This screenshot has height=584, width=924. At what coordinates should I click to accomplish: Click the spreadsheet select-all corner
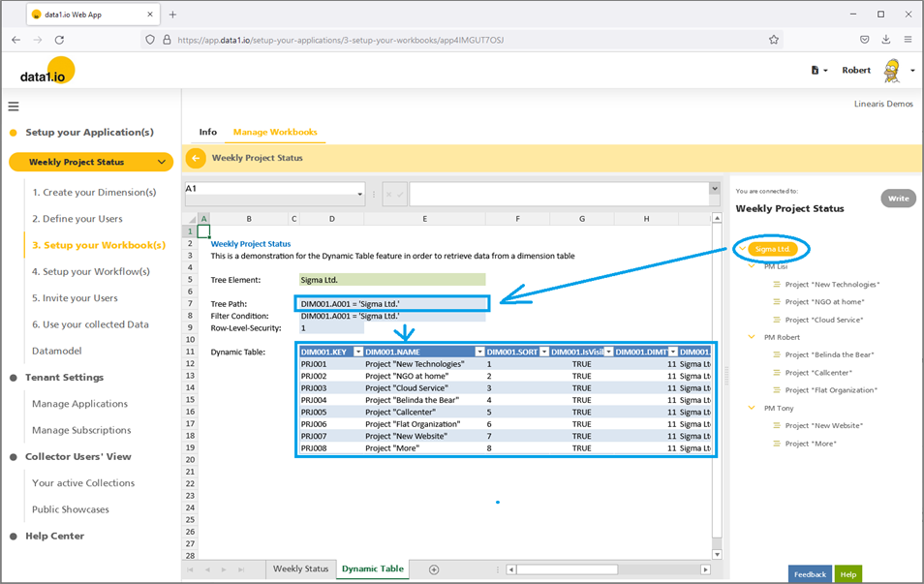191,219
